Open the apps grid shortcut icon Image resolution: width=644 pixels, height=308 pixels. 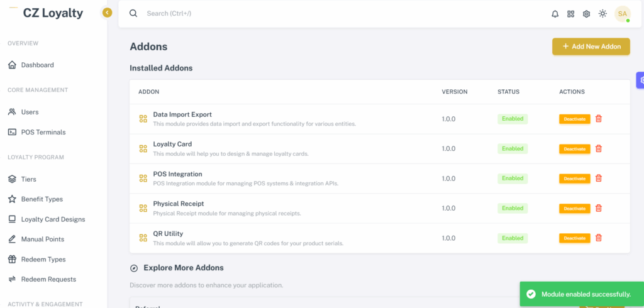pyautogui.click(x=570, y=14)
